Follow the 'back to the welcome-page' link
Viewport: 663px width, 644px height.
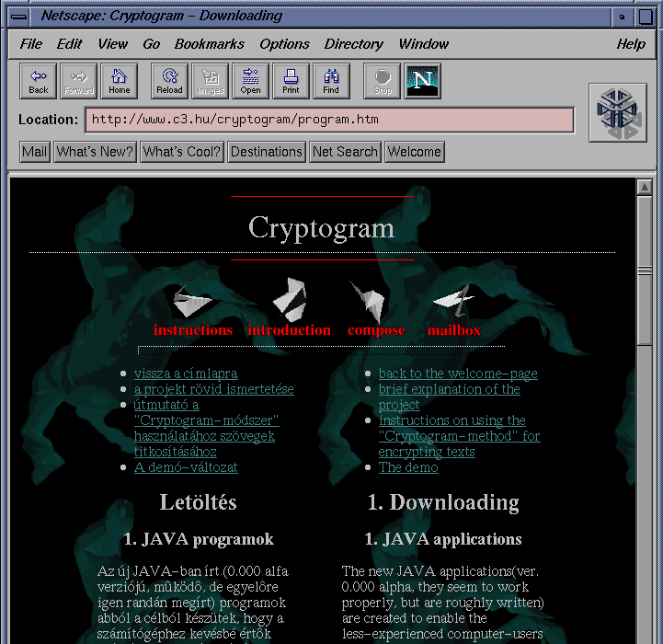(x=458, y=374)
